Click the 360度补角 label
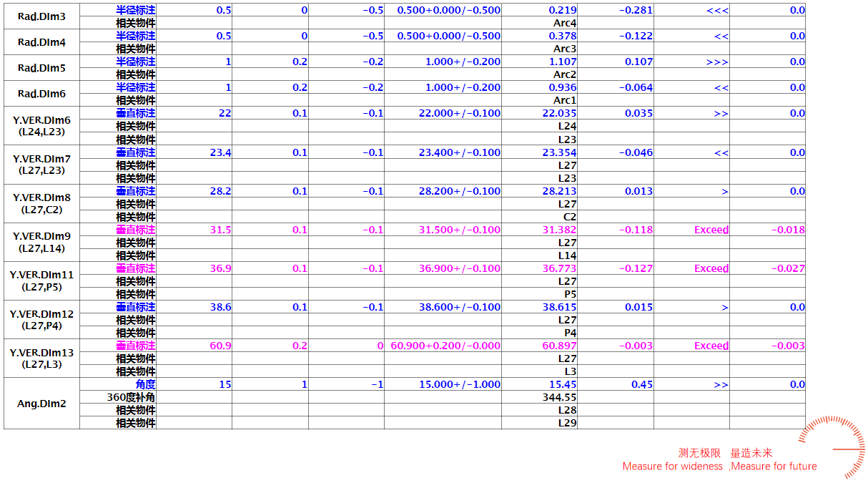 [130, 397]
